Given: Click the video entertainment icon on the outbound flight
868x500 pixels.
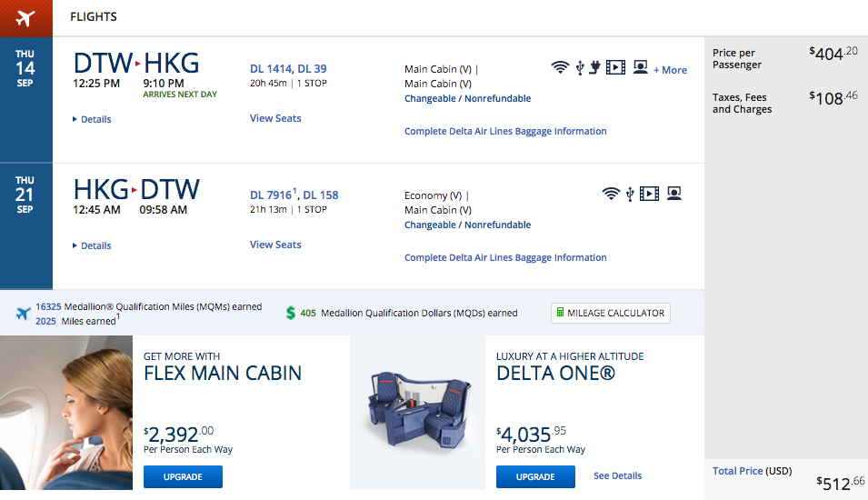Looking at the screenshot, I should coord(615,67).
